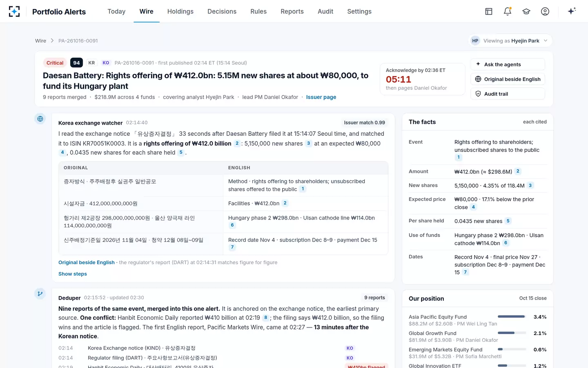The width and height of the screenshot is (588, 368).
Task: Follow the Issuer page link
Action: point(321,97)
